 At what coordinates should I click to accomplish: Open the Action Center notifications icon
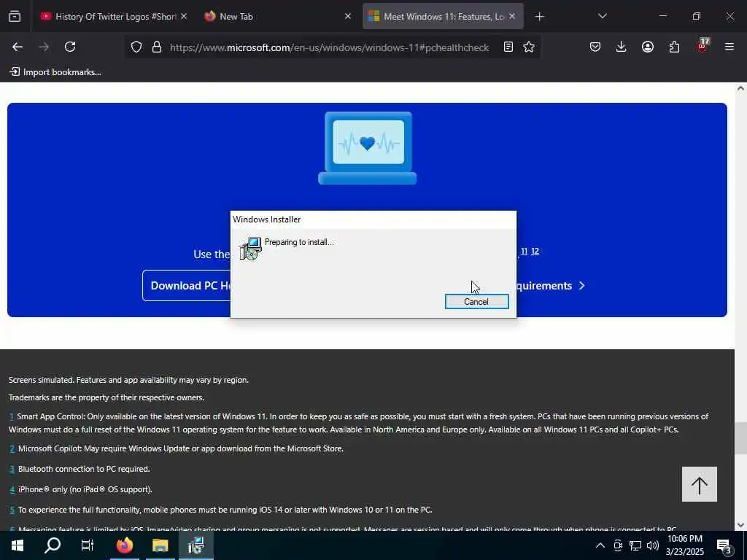pos(724,545)
